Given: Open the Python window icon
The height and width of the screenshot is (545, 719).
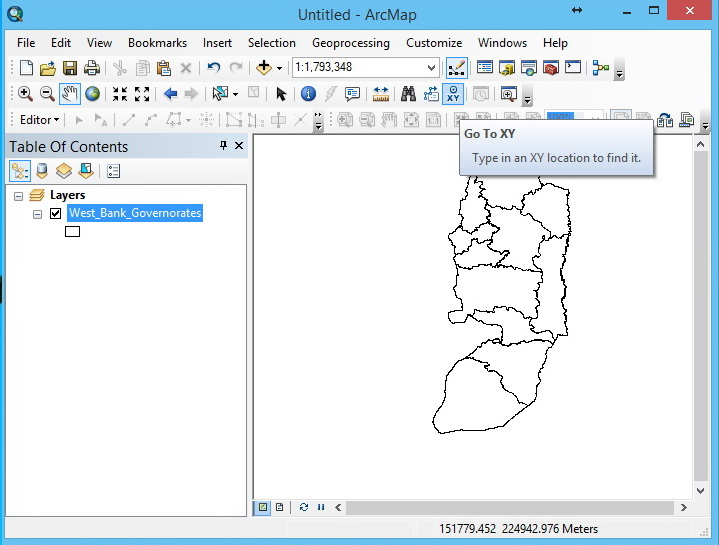Looking at the screenshot, I should point(573,68).
